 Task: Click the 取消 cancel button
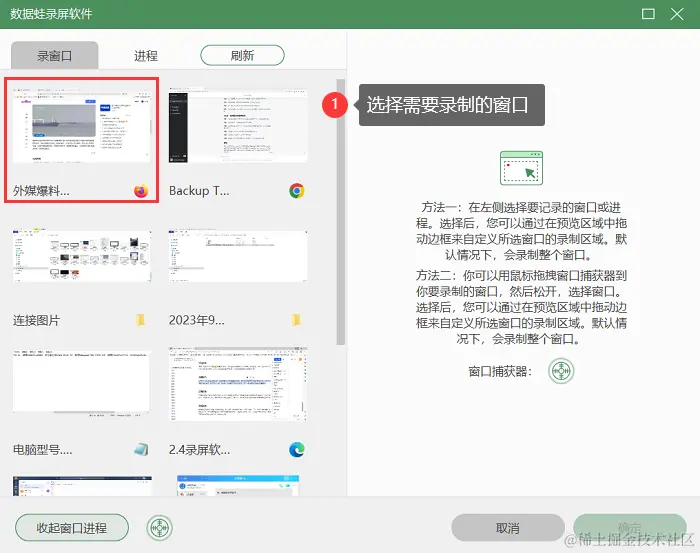tap(508, 528)
